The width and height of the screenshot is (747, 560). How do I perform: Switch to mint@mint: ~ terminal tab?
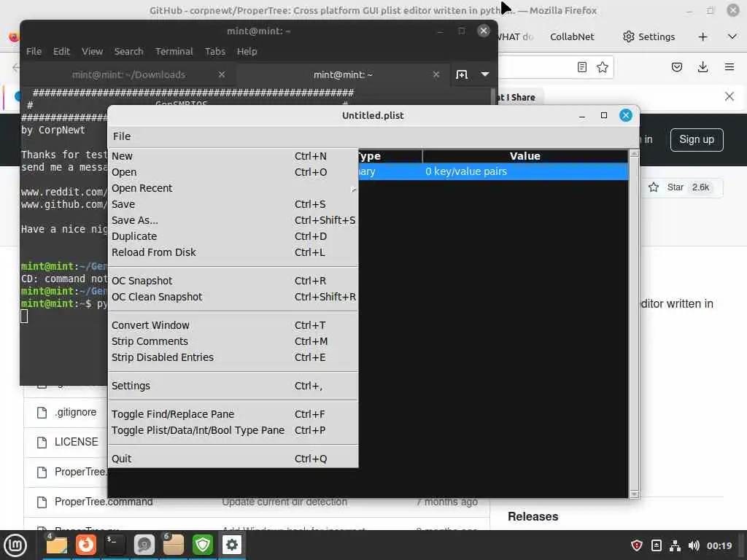point(343,75)
